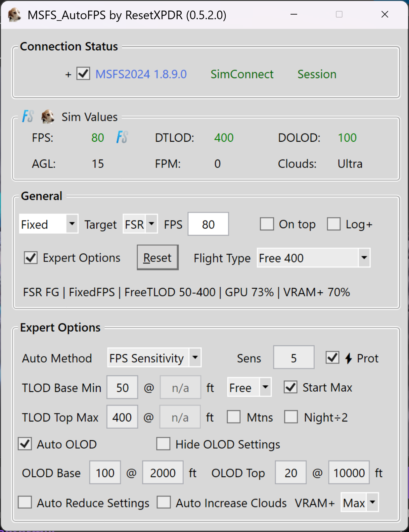Enable the Night÷2 checkbox

291,417
